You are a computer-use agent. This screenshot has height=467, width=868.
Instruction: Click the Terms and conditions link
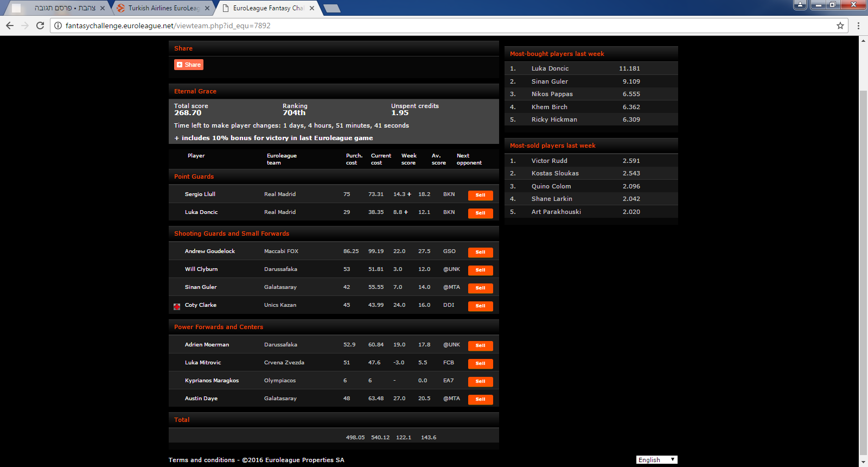click(202, 460)
